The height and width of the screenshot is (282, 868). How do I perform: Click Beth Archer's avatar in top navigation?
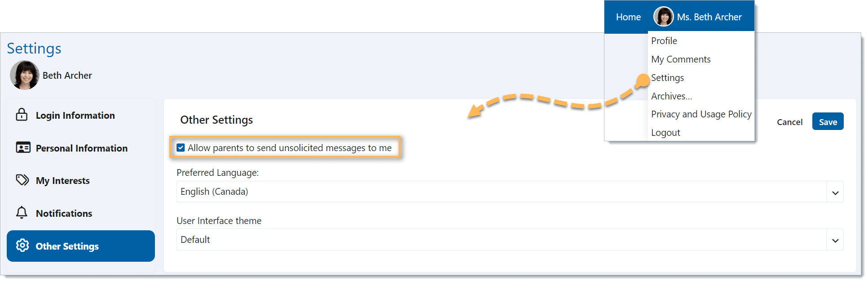tap(663, 17)
